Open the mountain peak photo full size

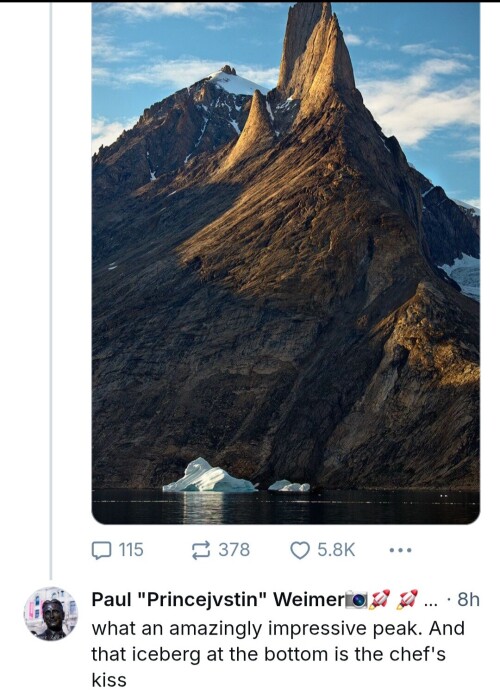tap(286, 262)
